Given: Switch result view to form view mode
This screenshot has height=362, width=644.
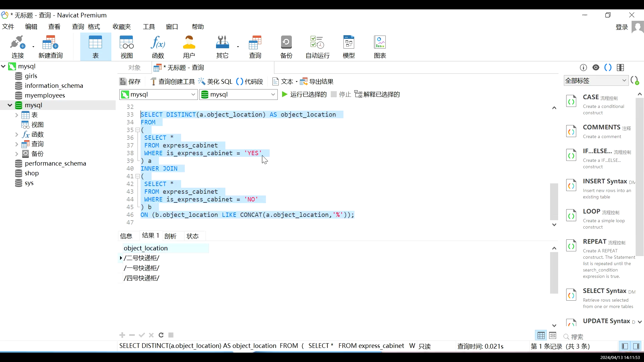Looking at the screenshot, I should 553,336.
